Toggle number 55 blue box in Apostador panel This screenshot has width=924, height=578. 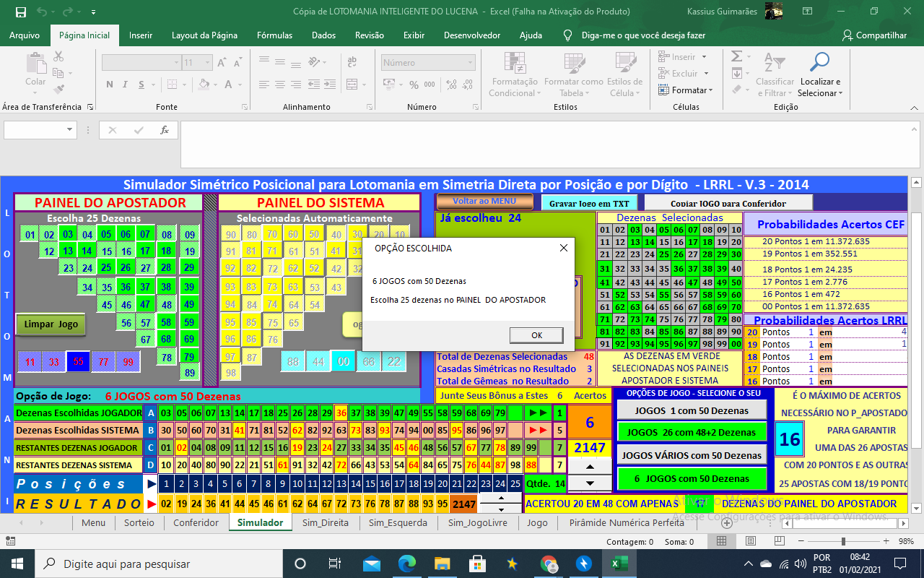[78, 361]
